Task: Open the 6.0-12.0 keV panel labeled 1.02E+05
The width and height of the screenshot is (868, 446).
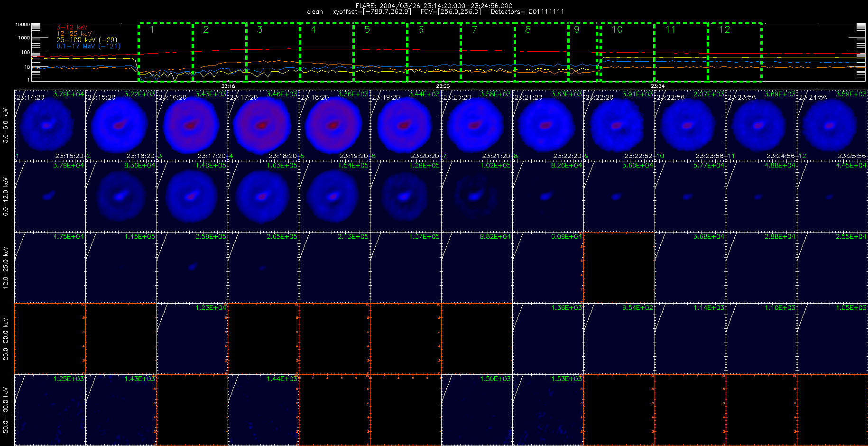Action: coord(477,196)
